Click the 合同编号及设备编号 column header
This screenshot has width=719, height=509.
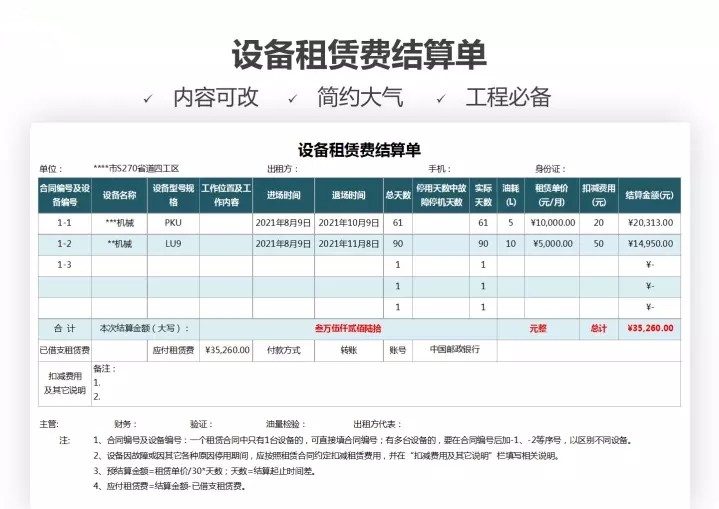tap(65, 195)
